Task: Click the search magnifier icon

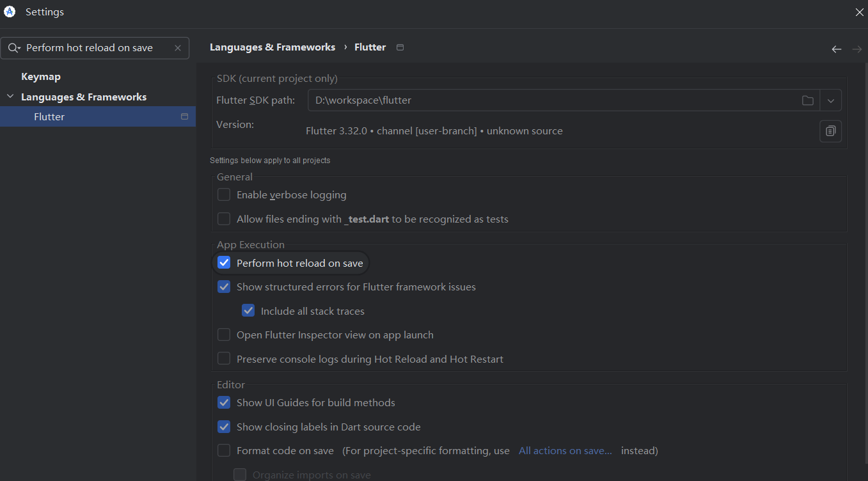Action: point(13,48)
